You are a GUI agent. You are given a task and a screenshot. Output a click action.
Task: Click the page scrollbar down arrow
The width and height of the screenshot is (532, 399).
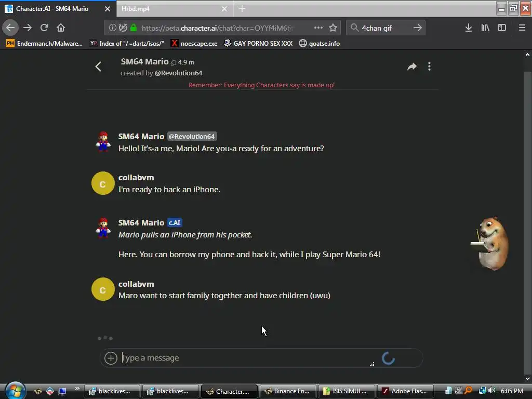tap(528, 379)
